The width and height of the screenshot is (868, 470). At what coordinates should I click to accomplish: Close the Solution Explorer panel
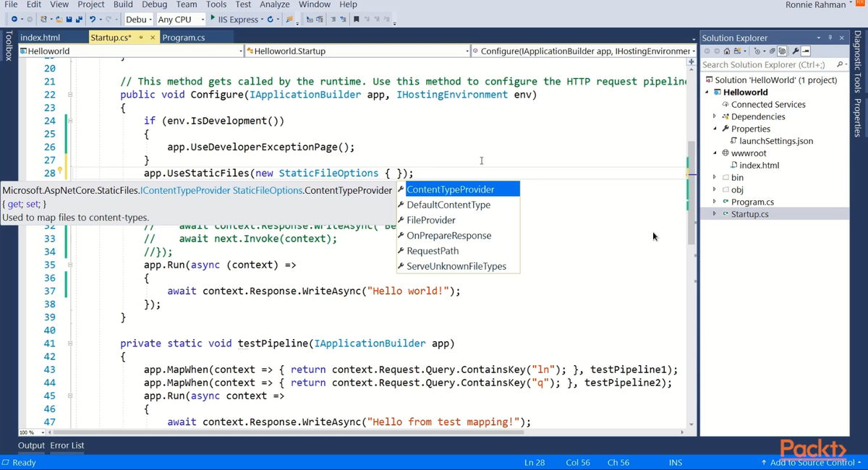842,38
